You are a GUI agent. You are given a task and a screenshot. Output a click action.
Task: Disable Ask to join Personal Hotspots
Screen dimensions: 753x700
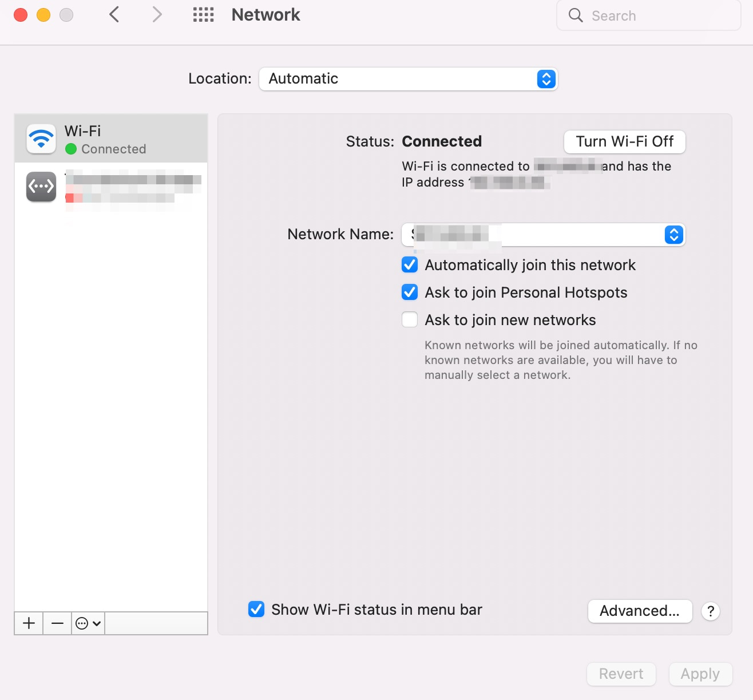click(x=410, y=292)
